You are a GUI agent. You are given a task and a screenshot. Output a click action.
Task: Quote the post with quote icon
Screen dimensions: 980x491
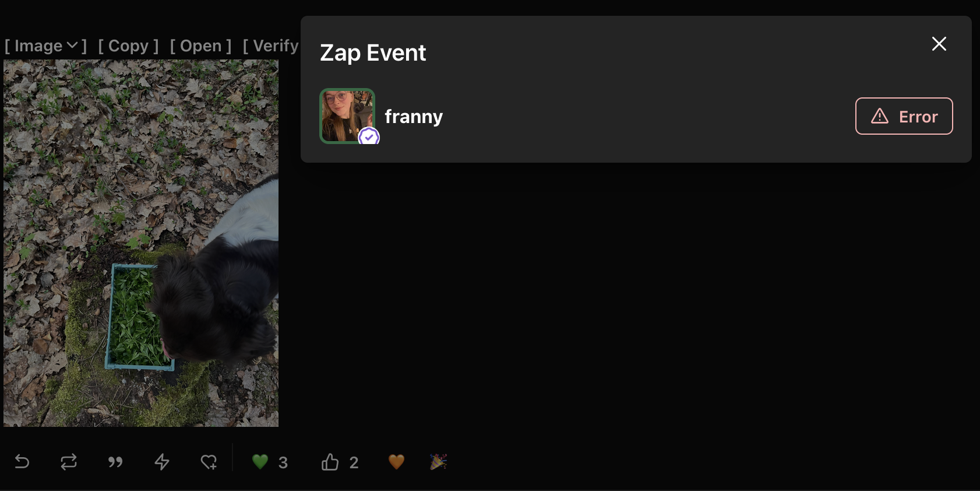(x=115, y=462)
